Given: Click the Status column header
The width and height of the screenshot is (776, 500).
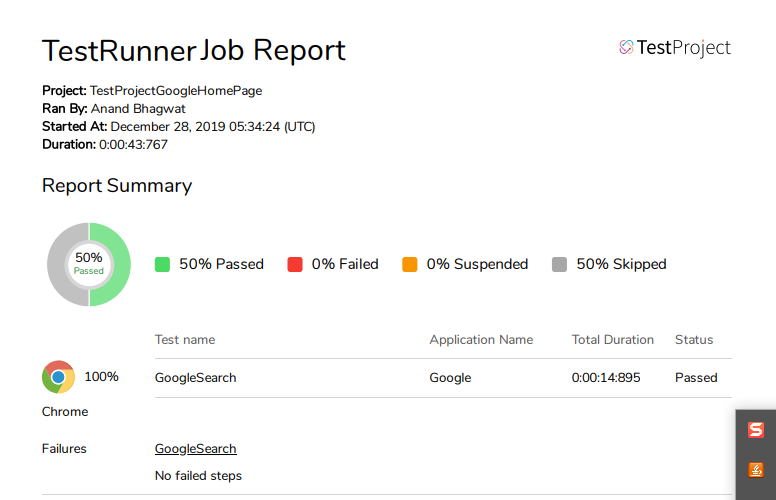Looking at the screenshot, I should point(694,340).
